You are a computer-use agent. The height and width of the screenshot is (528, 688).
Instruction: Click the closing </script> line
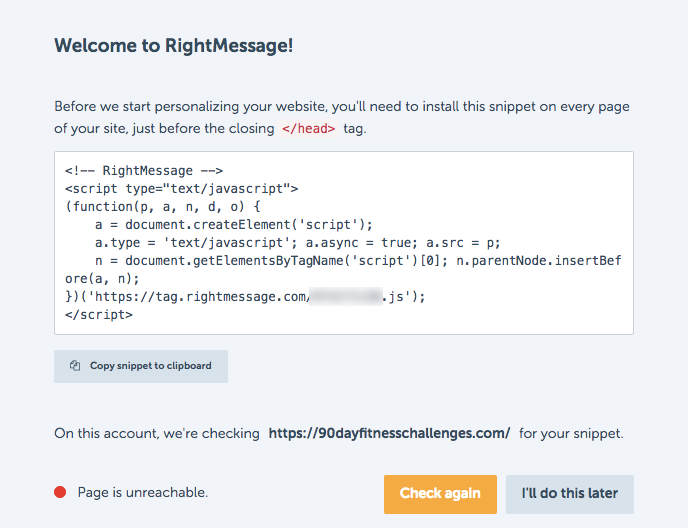[98, 314]
